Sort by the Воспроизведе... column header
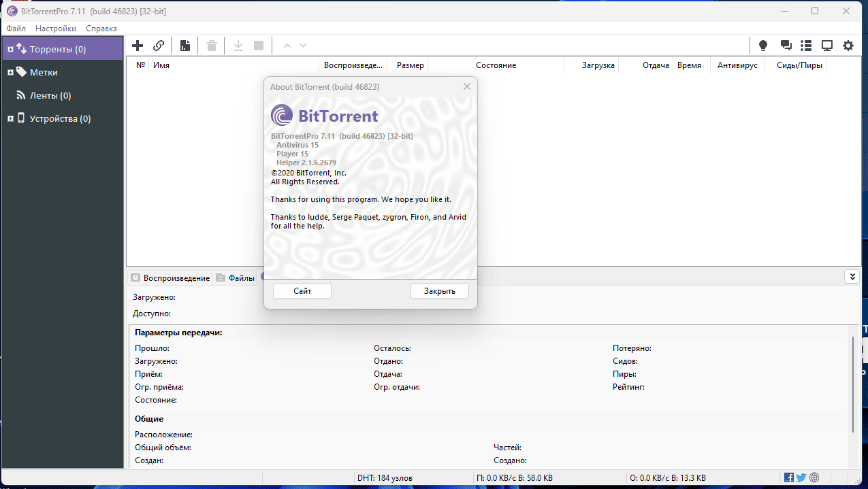 coord(353,65)
